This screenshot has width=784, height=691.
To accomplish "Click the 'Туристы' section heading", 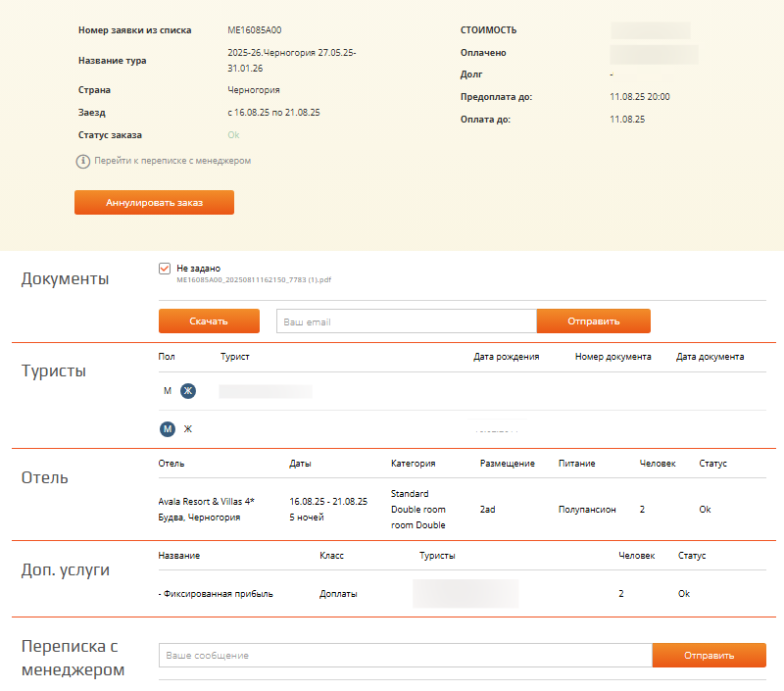I will [54, 371].
